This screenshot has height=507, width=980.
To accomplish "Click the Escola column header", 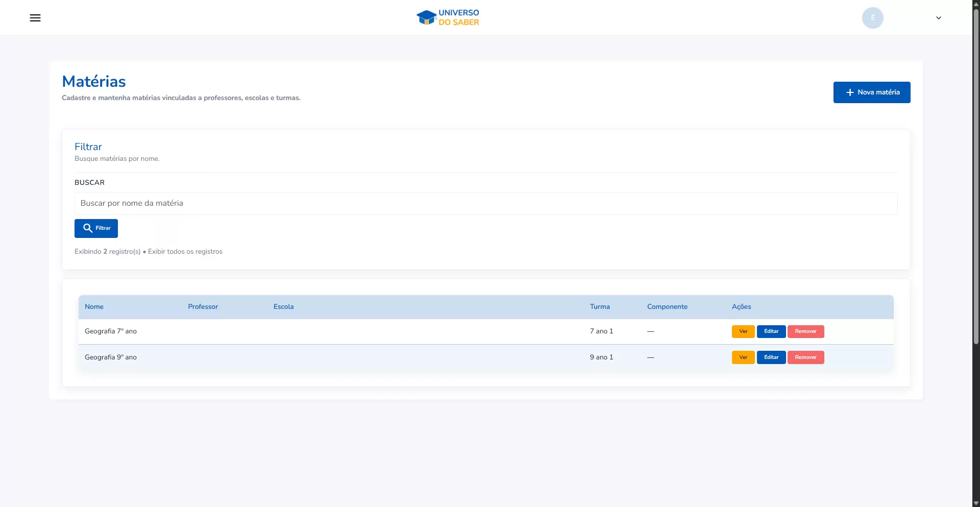I will coord(283,307).
